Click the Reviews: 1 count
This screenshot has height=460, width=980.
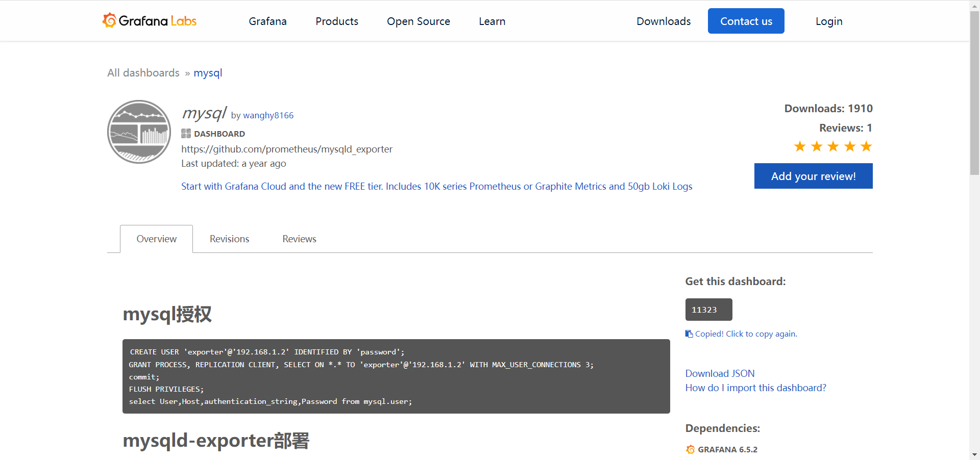tap(846, 128)
